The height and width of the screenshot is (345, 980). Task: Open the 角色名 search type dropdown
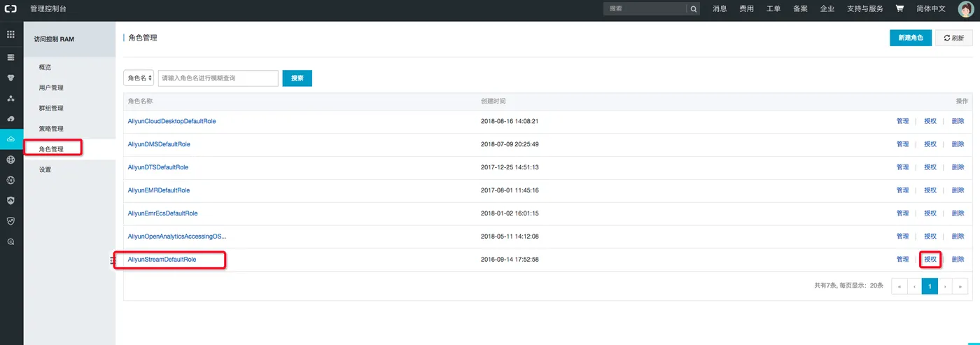pos(139,78)
